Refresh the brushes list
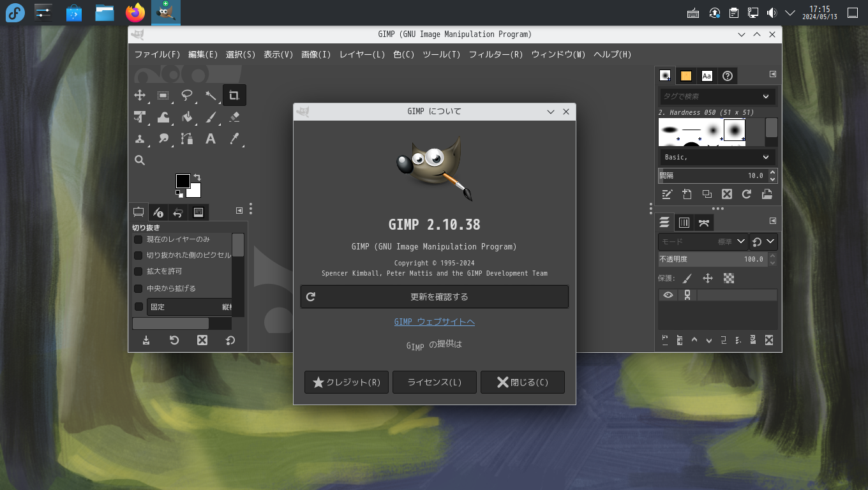This screenshot has height=490, width=868. click(746, 194)
